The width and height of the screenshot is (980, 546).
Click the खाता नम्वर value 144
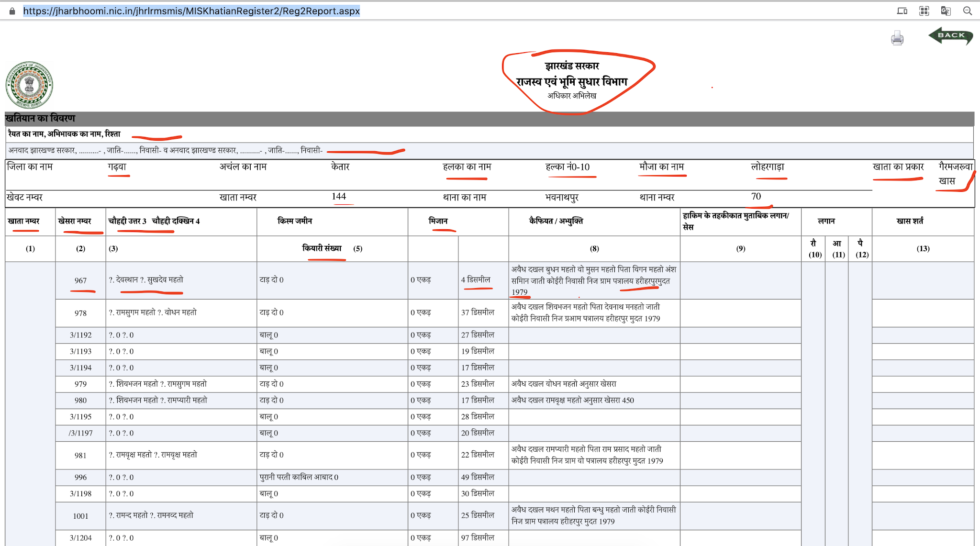[339, 197]
